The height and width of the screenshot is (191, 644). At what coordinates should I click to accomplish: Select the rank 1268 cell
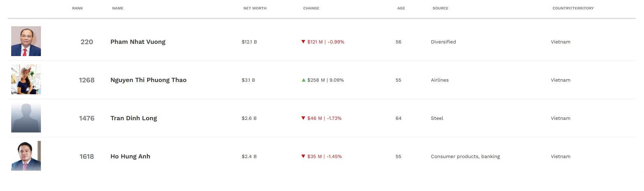tap(87, 80)
